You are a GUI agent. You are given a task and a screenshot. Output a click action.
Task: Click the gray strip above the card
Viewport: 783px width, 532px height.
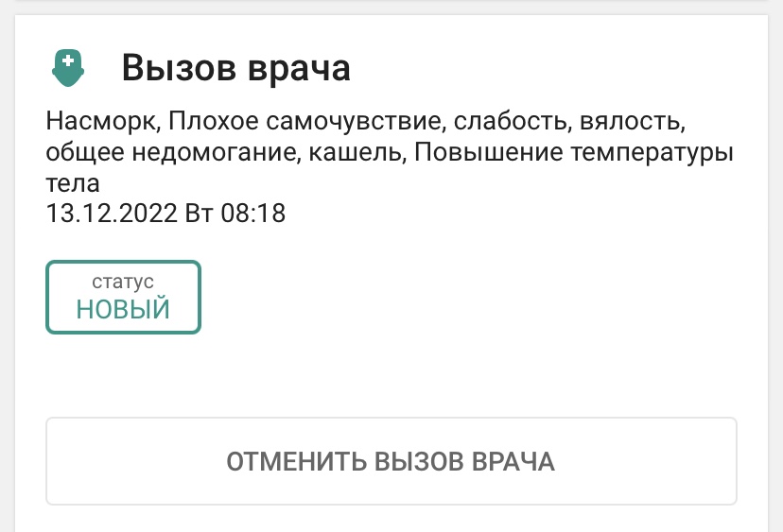[x=391, y=7]
